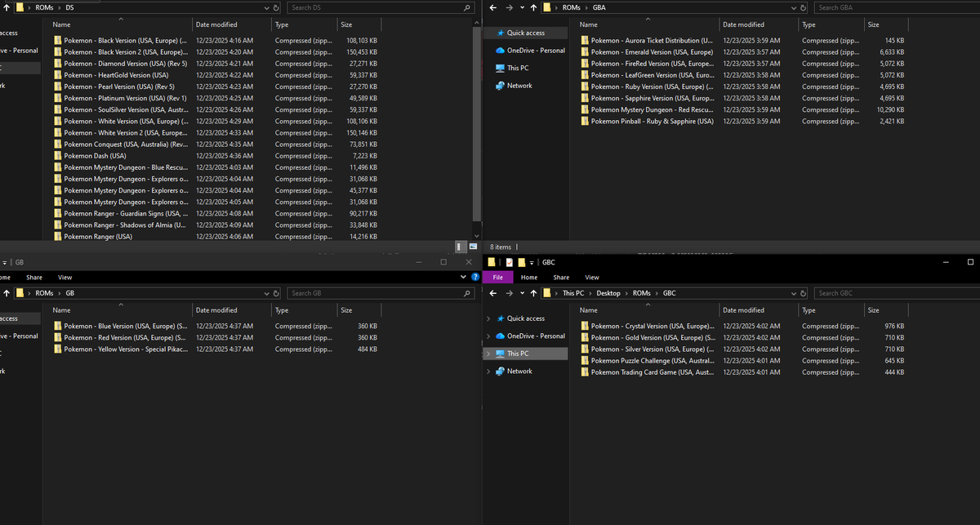980x525 pixels.
Task: Expand Network tree node in GBC sidebar
Action: 488,371
